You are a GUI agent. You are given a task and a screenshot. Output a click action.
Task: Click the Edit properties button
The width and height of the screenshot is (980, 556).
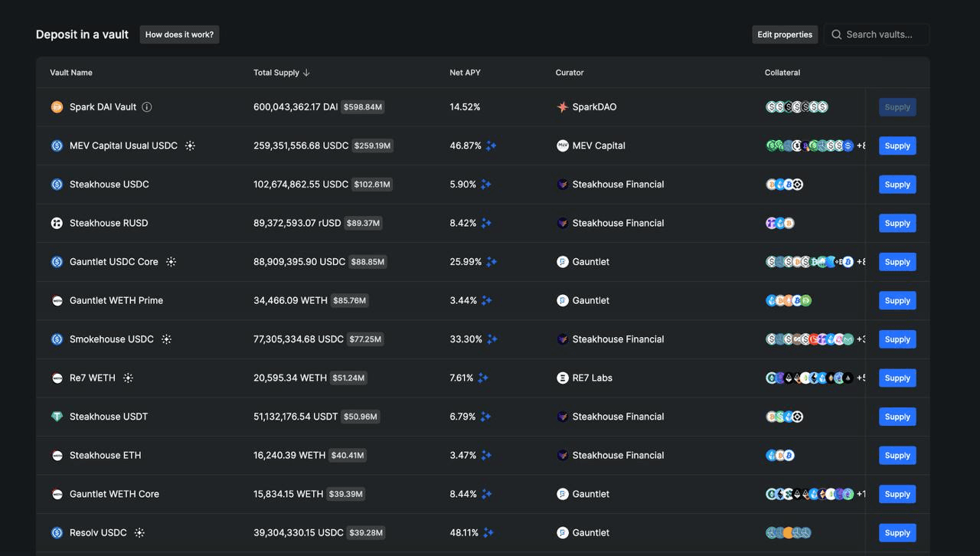785,34
